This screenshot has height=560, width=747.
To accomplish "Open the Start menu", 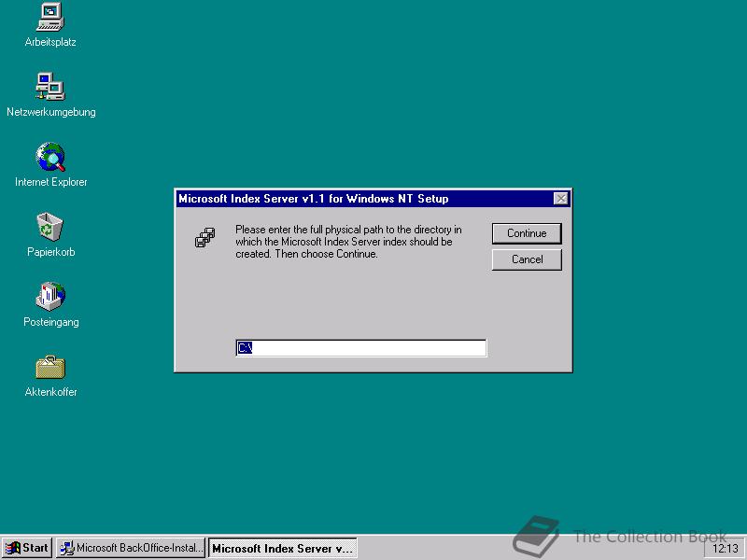I will [x=27, y=548].
